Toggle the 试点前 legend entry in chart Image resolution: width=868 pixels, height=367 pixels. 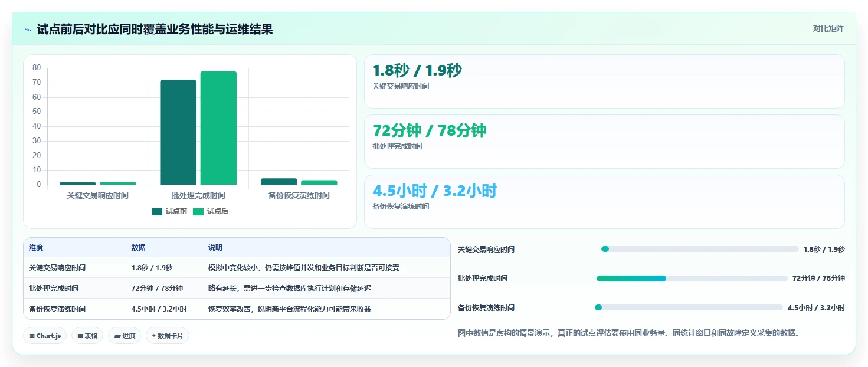[x=169, y=211]
